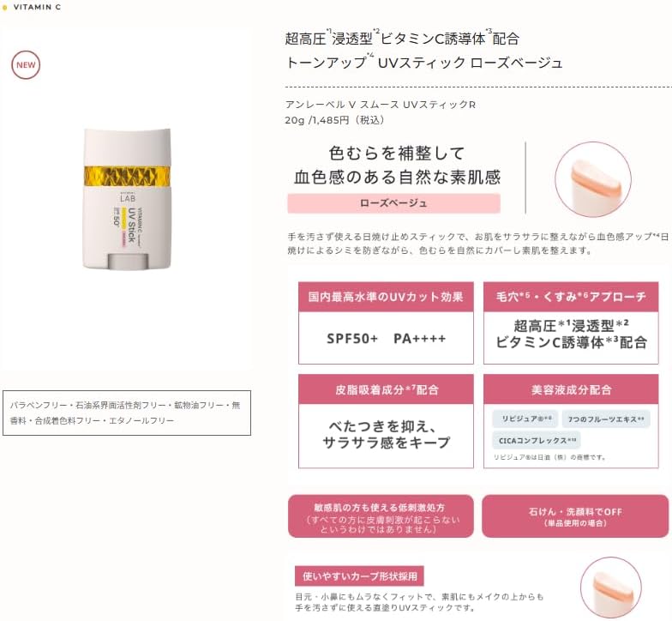Click the 石けん・洗顔料でOFF button
Image resolution: width=672 pixels, height=621 pixels.
[x=575, y=516]
